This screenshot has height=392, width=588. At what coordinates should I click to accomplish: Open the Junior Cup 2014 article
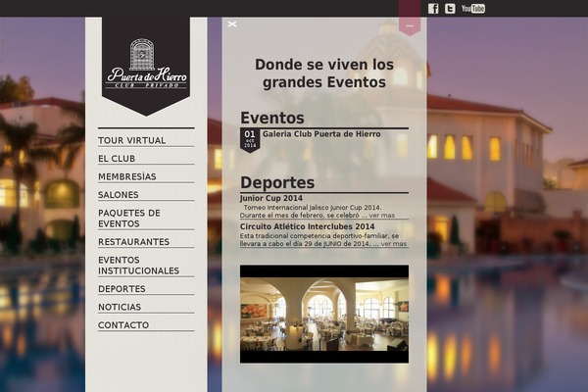[x=271, y=198]
